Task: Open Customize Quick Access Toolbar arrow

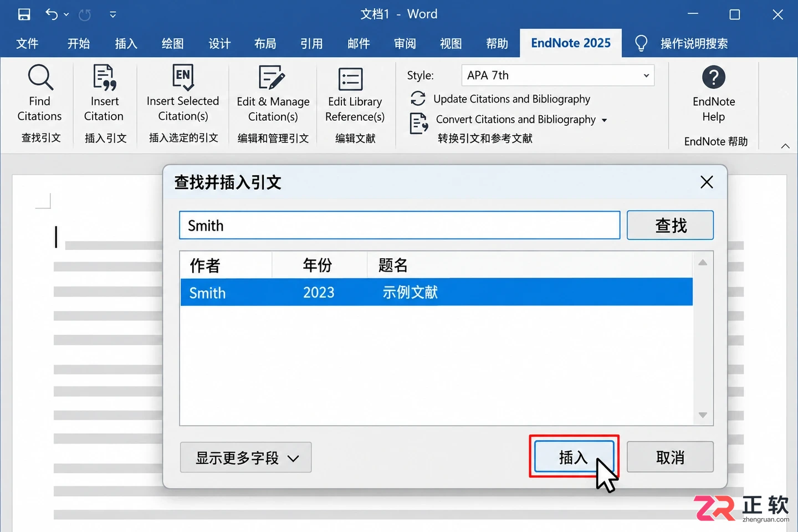Action: 113,15
